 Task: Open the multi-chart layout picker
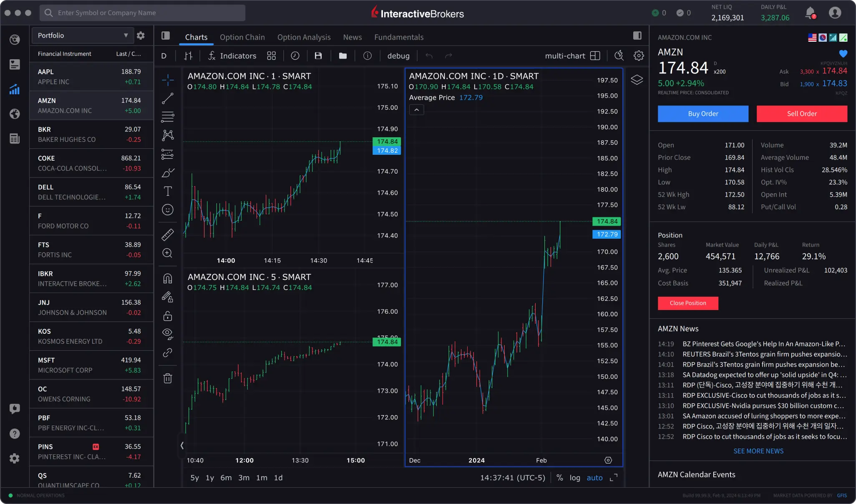pos(595,55)
